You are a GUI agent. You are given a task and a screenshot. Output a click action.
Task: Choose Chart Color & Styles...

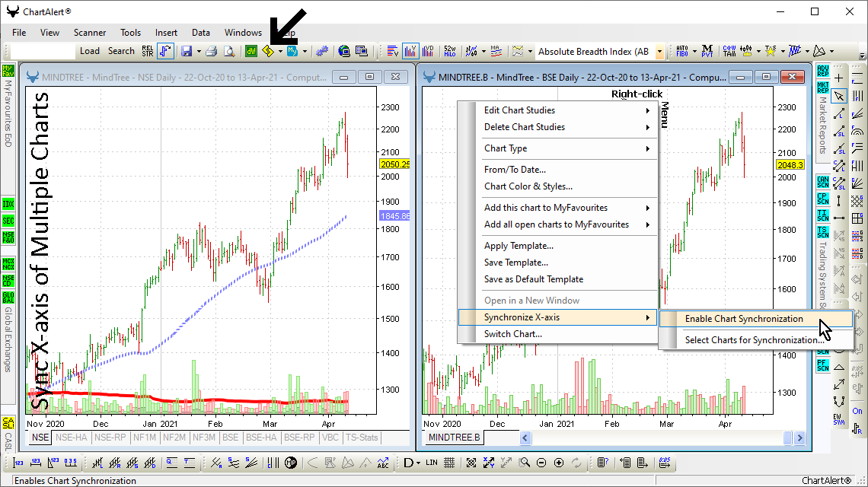[557, 186]
